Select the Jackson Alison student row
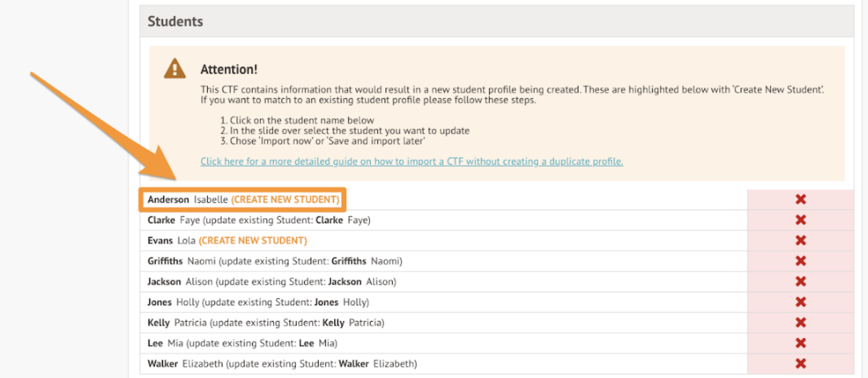 272,282
